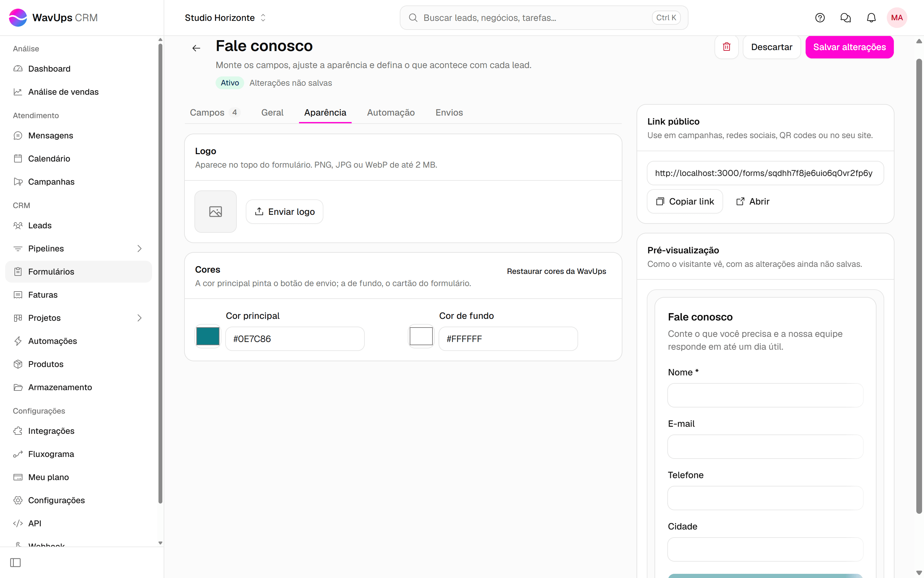The height and width of the screenshot is (578, 924).
Task: Open Faturas in the sidebar
Action: [79, 295]
